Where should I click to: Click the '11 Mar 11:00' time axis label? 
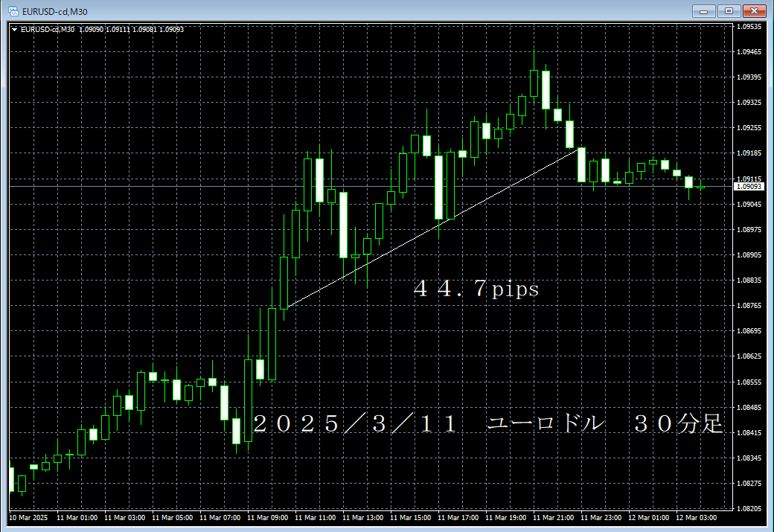click(x=316, y=518)
